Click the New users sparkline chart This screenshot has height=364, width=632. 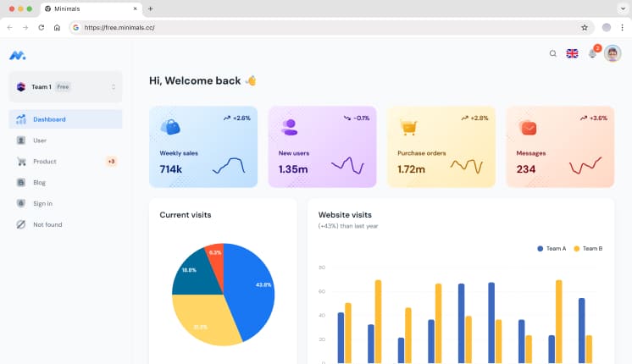point(347,165)
